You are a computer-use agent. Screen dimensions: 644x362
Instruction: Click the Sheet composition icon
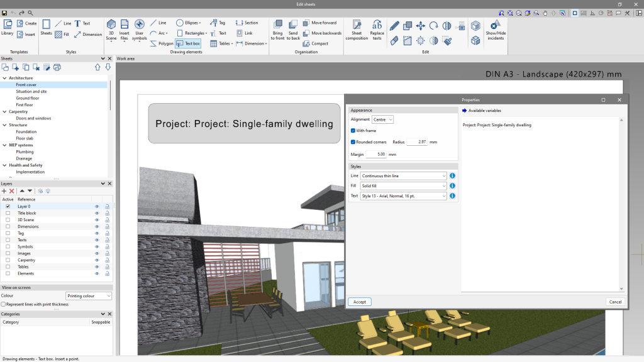pos(357,30)
